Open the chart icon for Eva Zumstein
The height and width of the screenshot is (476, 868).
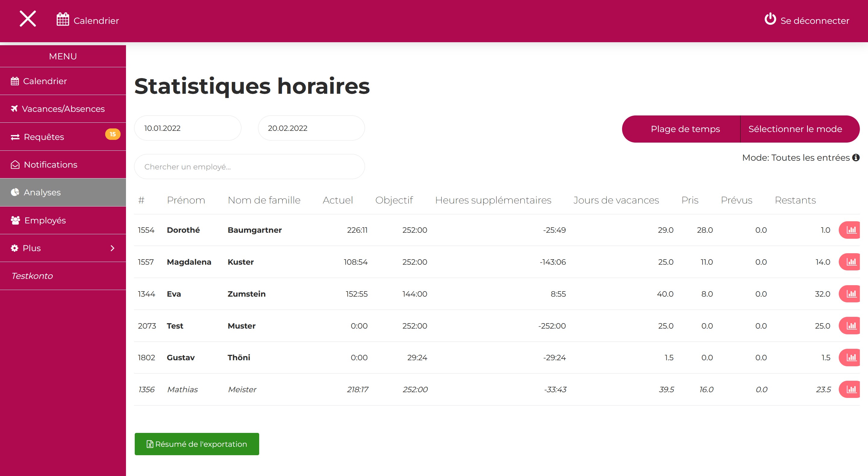851,294
